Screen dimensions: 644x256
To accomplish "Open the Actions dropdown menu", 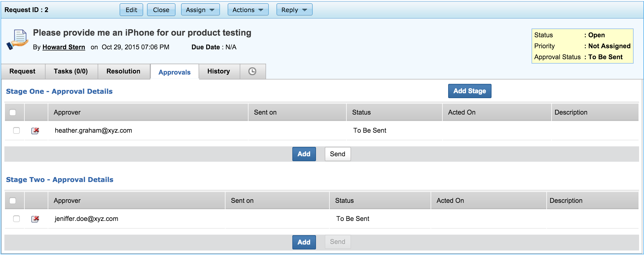I will (248, 10).
